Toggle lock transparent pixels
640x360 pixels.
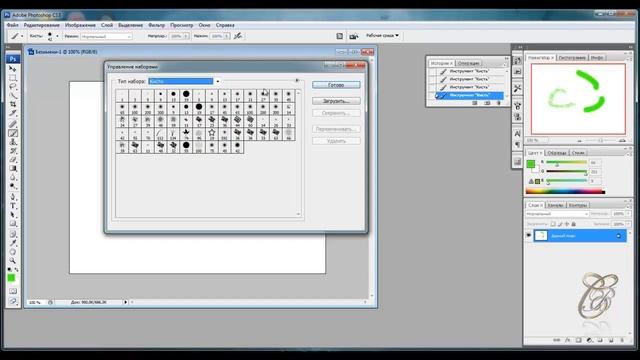[x=553, y=224]
